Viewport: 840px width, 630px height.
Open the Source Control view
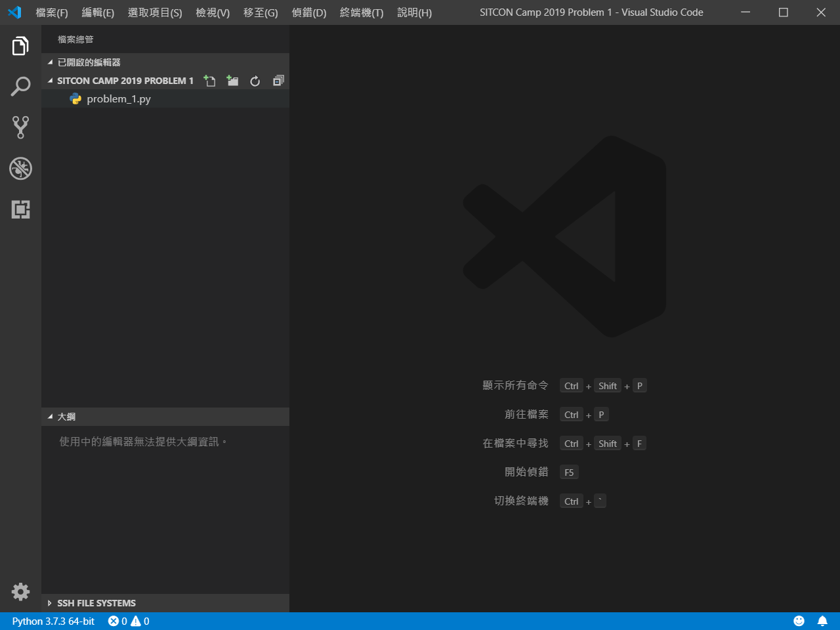20,127
